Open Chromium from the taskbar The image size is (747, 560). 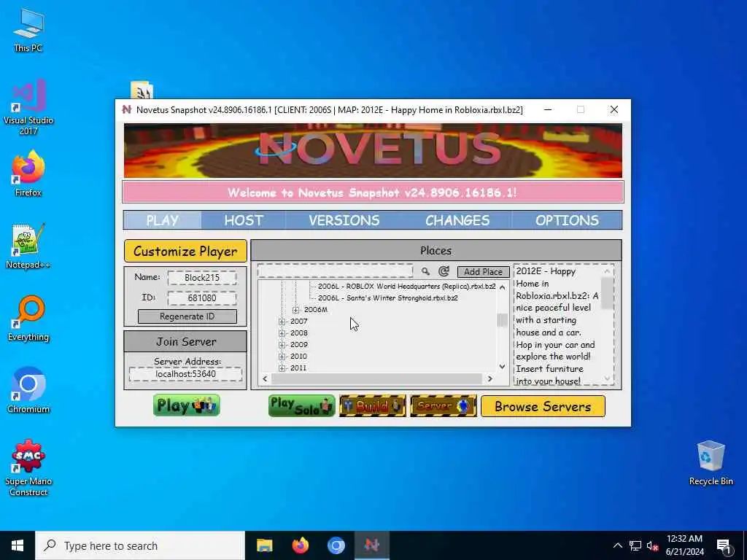pos(336,545)
